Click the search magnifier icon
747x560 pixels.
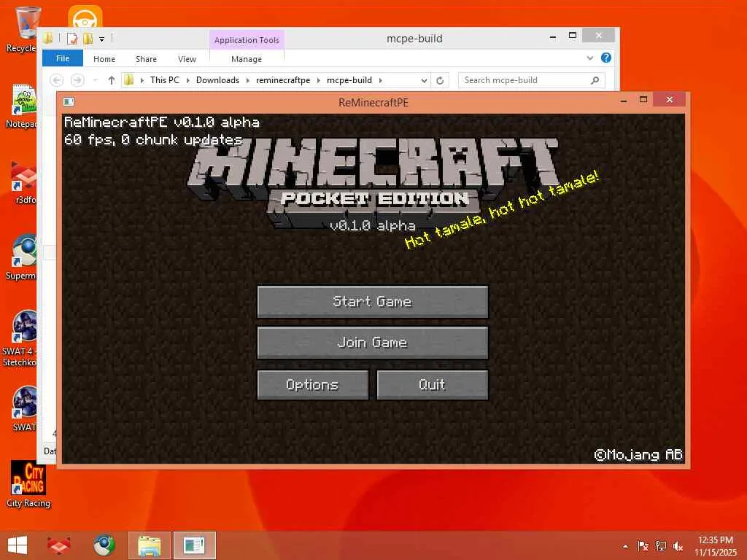pos(595,80)
